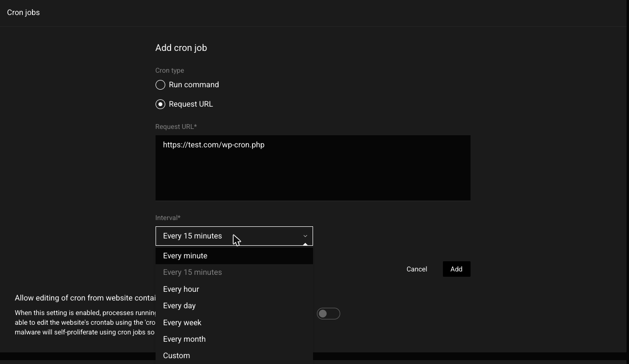Click the Cron type label
Viewport: 629px width, 364px height.
(170, 70)
